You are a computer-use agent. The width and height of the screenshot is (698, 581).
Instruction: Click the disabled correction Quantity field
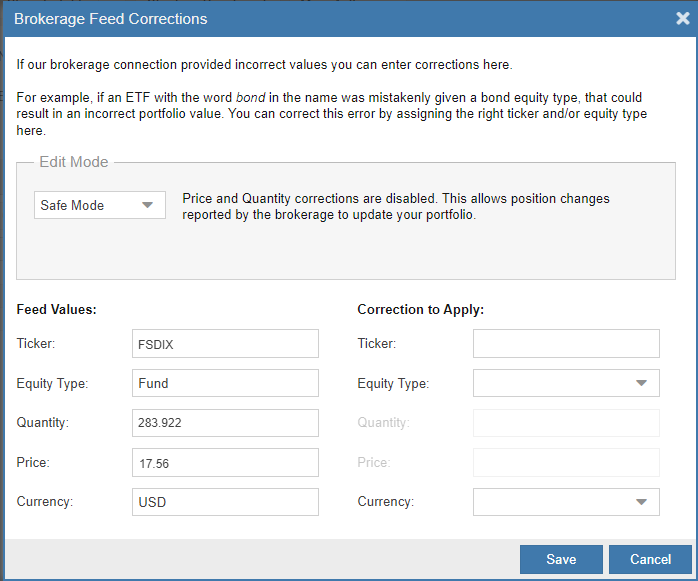(566, 423)
